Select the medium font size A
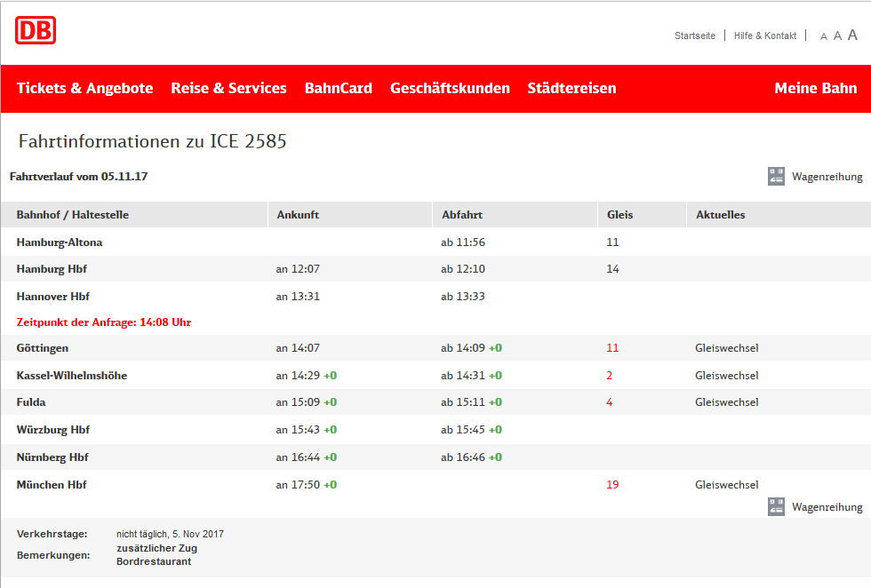Viewport: 871px width, 588px height. coord(837,36)
